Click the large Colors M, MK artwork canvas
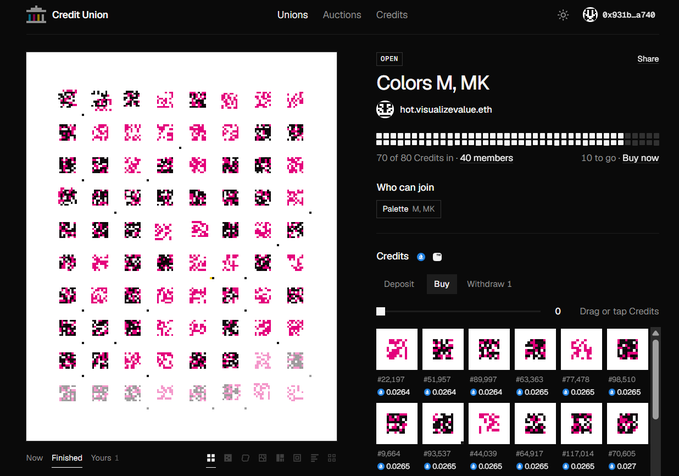Viewport: 679px width, 476px height. tap(181, 246)
